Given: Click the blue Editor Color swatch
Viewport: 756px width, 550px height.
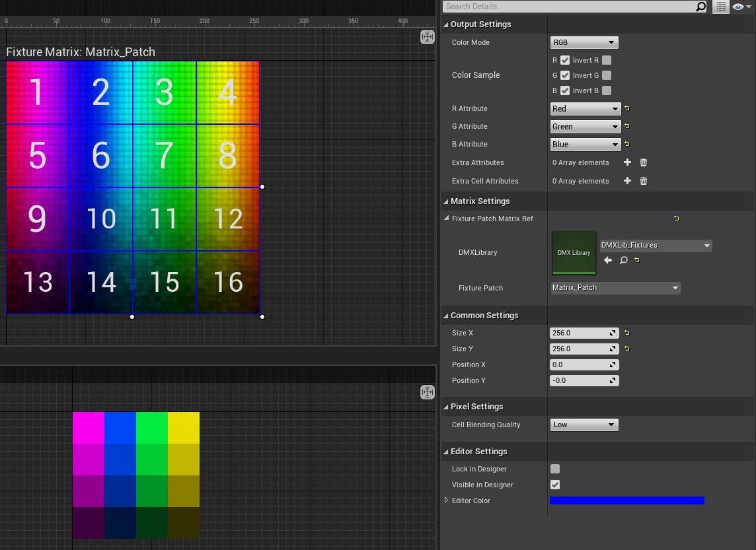Looking at the screenshot, I should pyautogui.click(x=626, y=500).
